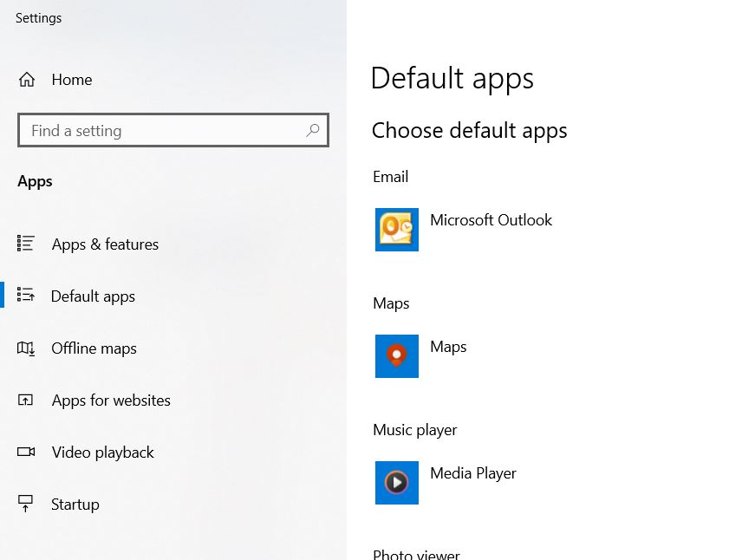Click the Apps for websites icon

pyautogui.click(x=25, y=400)
